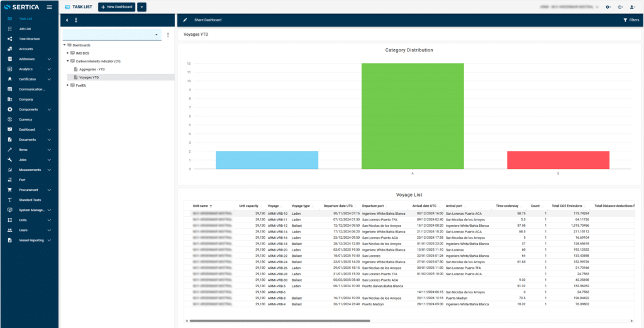The width and height of the screenshot is (644, 328).
Task: Open the Filters panel
Action: 631,19
